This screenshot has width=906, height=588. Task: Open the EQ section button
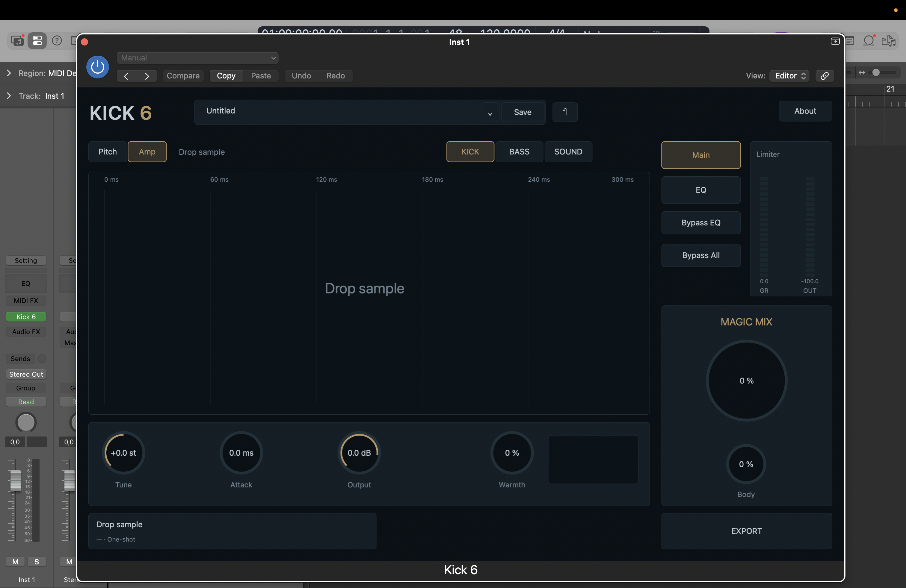[x=700, y=190]
